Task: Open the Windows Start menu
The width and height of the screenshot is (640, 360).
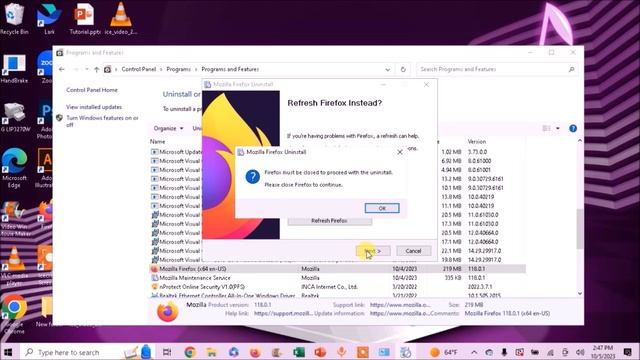Action: click(8, 352)
